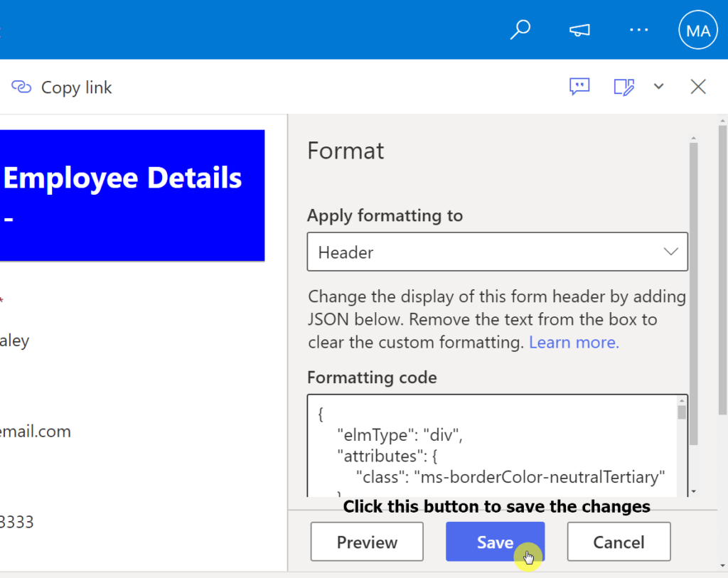Click the formatting code scrollbar down arrow
Image resolution: width=728 pixels, height=578 pixels.
[x=694, y=491]
